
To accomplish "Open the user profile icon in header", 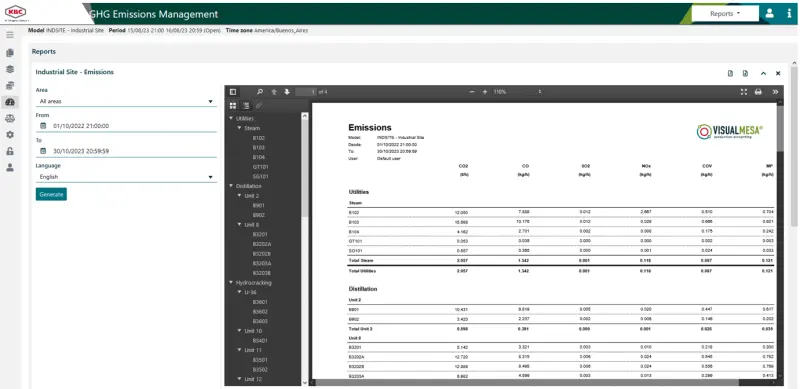I will (769, 14).
